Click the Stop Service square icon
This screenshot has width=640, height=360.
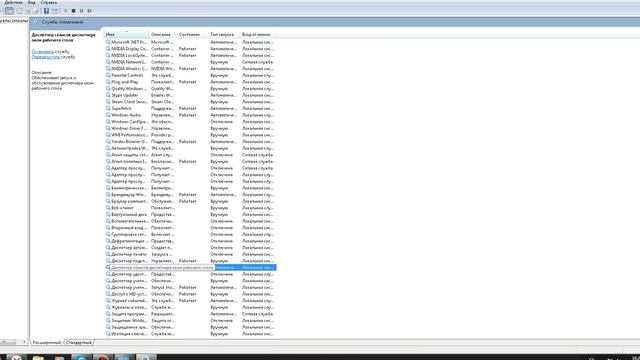(x=73, y=11)
